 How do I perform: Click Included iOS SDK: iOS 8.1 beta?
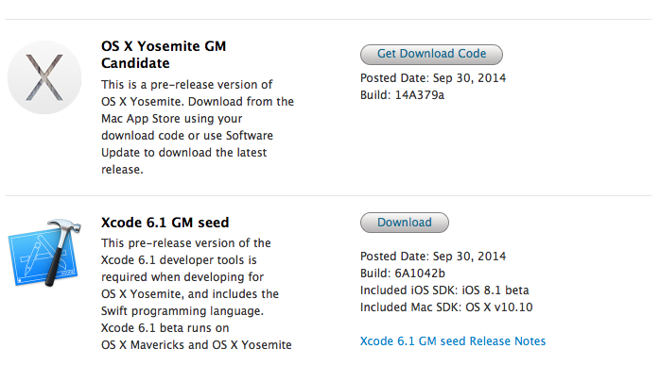444,290
